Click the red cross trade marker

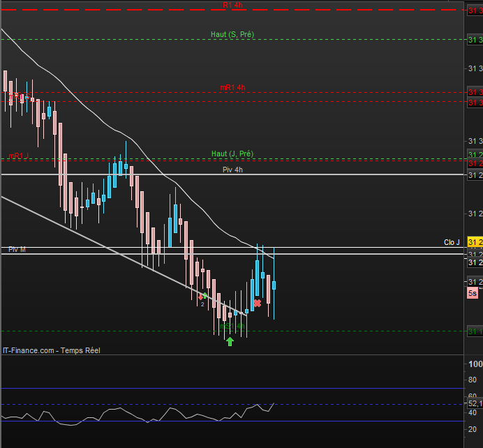pos(258,304)
